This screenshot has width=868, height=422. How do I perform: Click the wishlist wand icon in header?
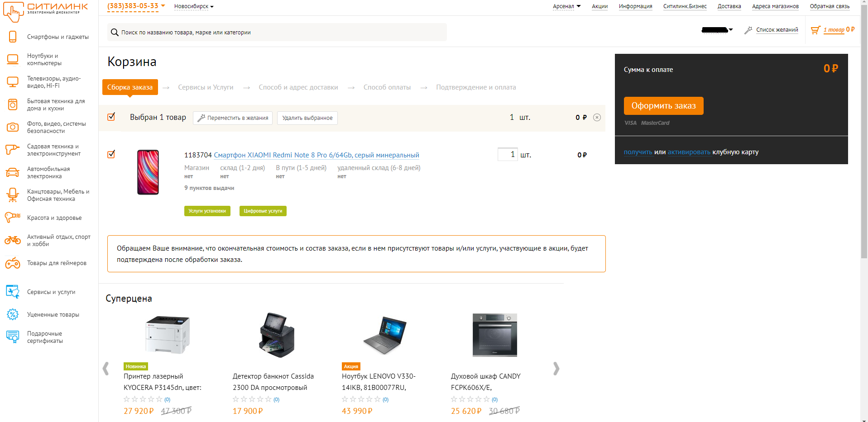[x=748, y=30]
